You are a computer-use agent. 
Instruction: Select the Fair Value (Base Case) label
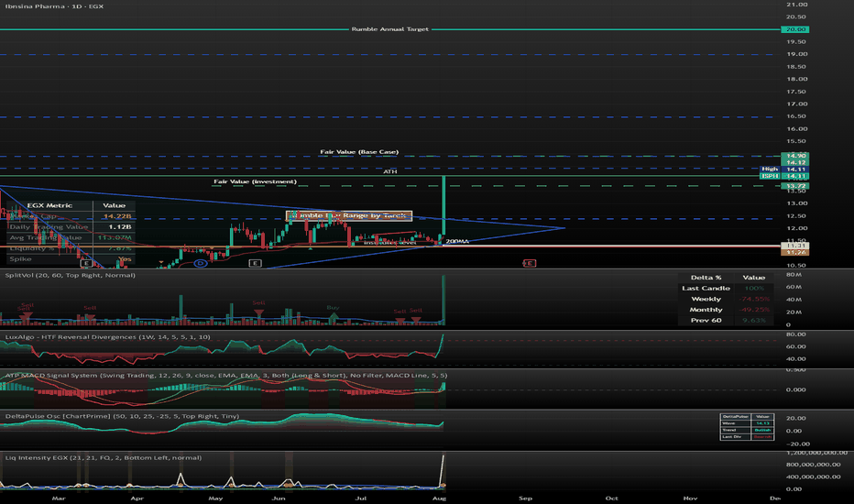click(359, 152)
